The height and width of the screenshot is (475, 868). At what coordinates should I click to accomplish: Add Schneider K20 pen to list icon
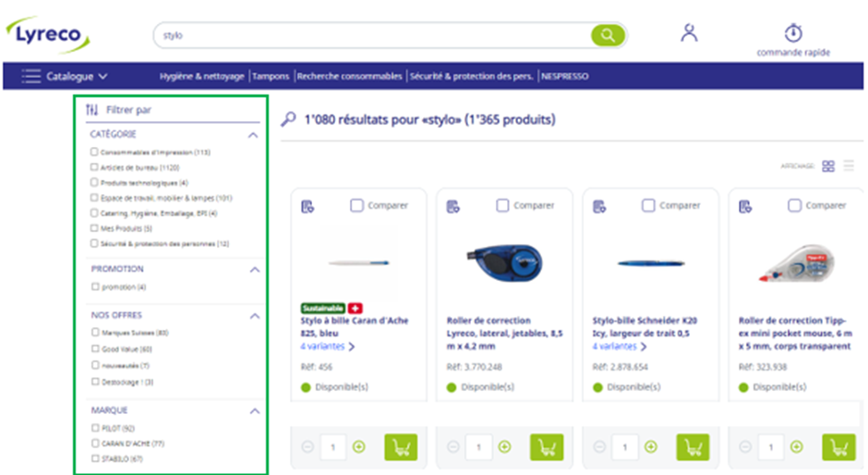click(x=599, y=207)
